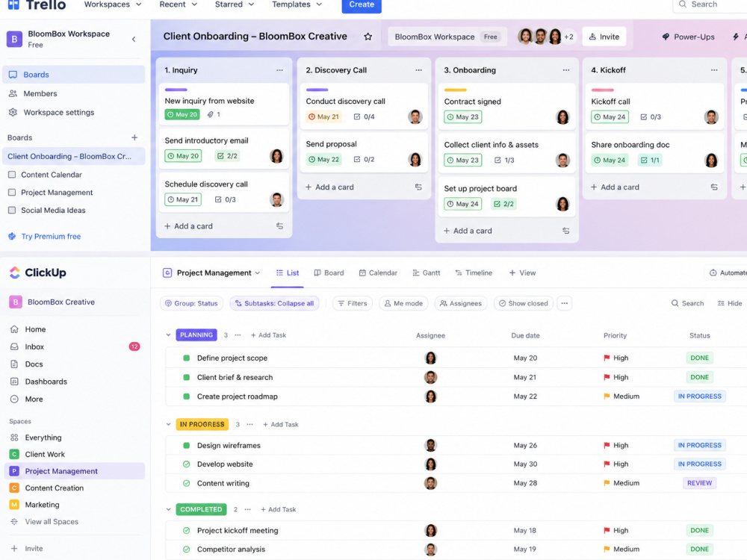
Task: Open Workspace settings gear in Trello sidebar
Action: pyautogui.click(x=13, y=113)
